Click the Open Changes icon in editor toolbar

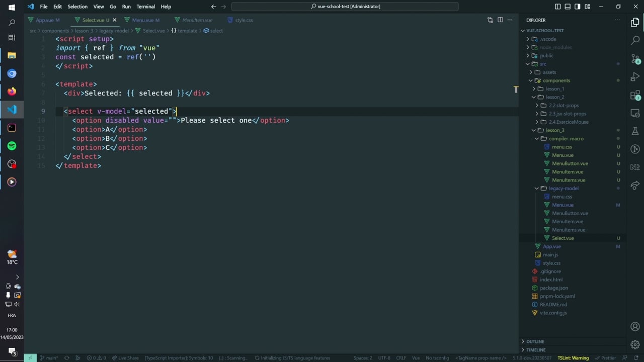click(x=490, y=20)
